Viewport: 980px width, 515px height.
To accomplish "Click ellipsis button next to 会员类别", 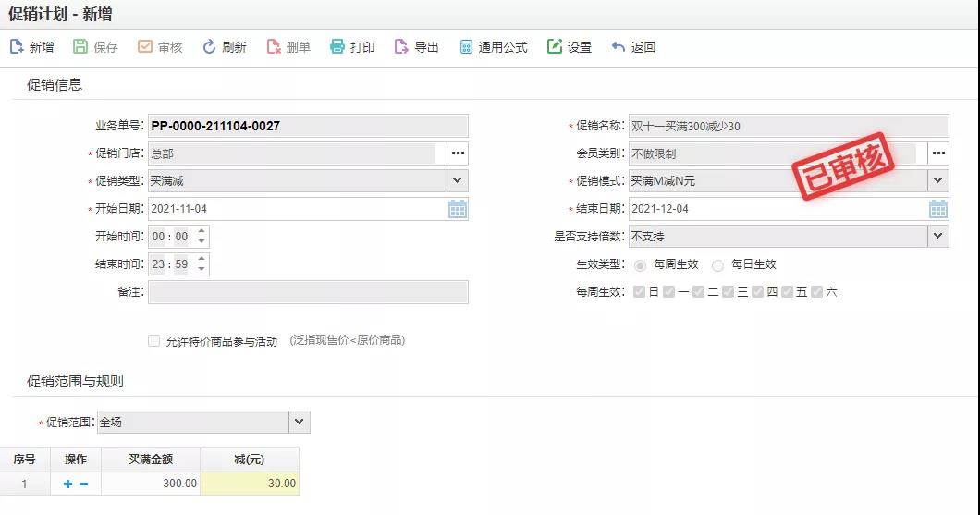I will coord(938,153).
